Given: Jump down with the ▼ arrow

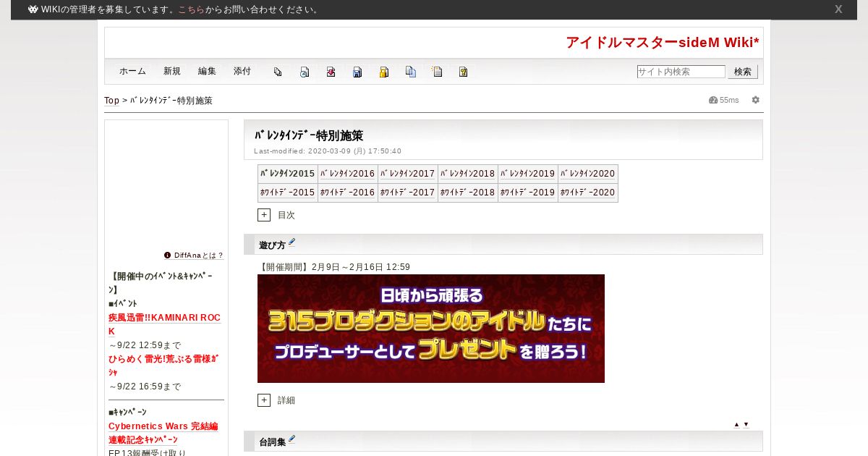Looking at the screenshot, I should [x=746, y=425].
